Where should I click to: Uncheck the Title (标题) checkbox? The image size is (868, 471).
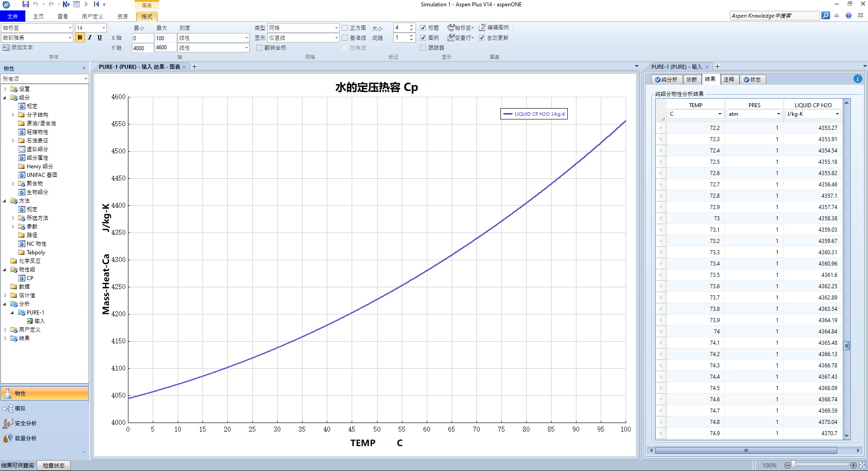pos(423,28)
